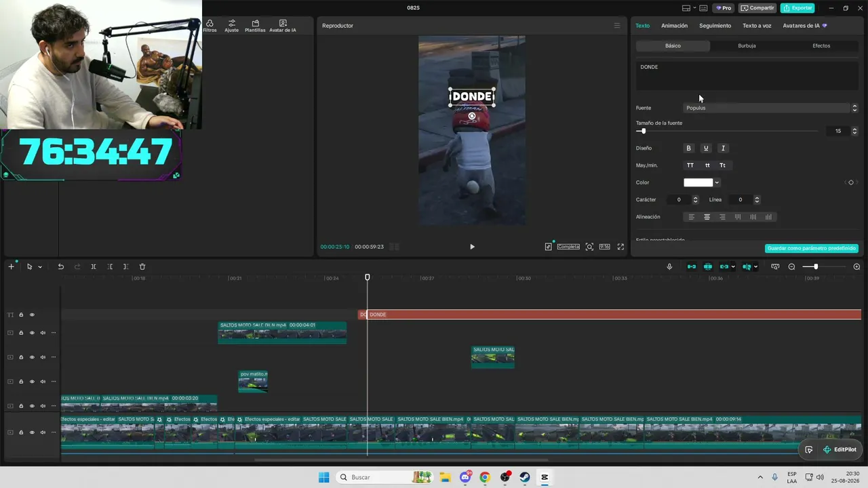Expand the selection tool mode dropdown
This screenshot has height=488, width=868.
point(40,267)
